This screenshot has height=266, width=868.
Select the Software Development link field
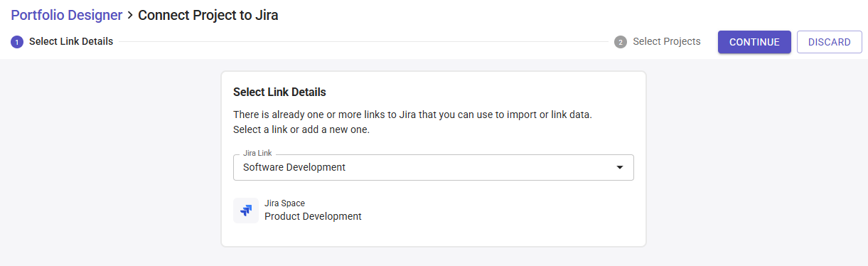tap(434, 168)
